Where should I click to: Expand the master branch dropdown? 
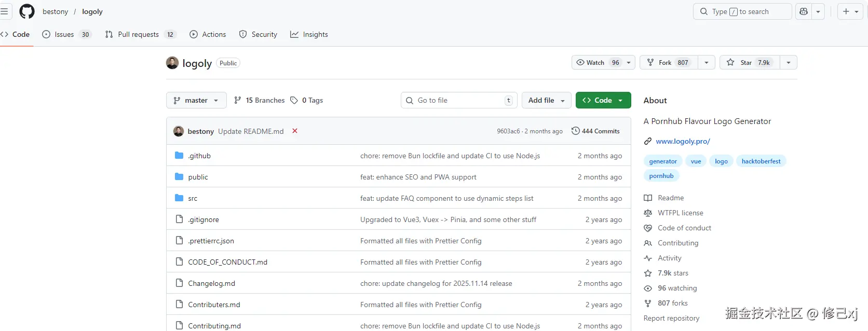point(196,100)
